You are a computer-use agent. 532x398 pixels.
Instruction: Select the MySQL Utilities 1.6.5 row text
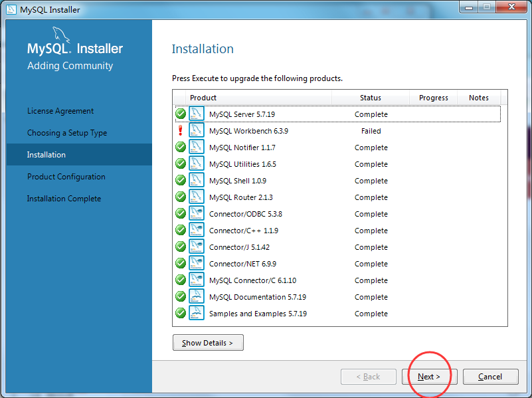242,164
